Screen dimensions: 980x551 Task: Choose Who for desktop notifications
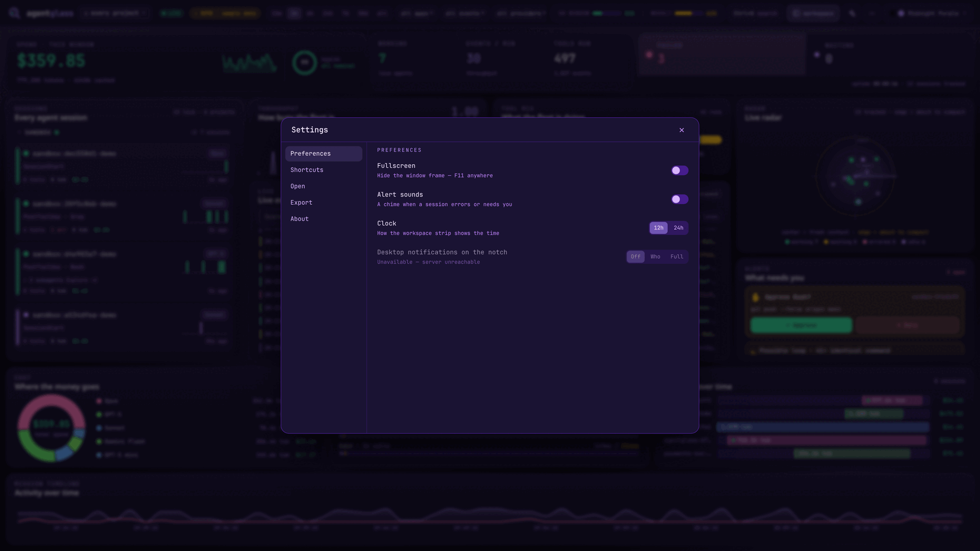click(655, 257)
